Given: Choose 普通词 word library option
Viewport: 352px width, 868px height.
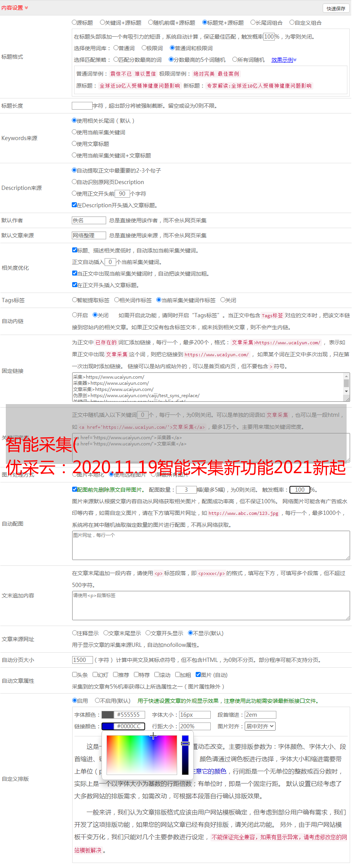Looking at the screenshot, I should click(116, 48).
